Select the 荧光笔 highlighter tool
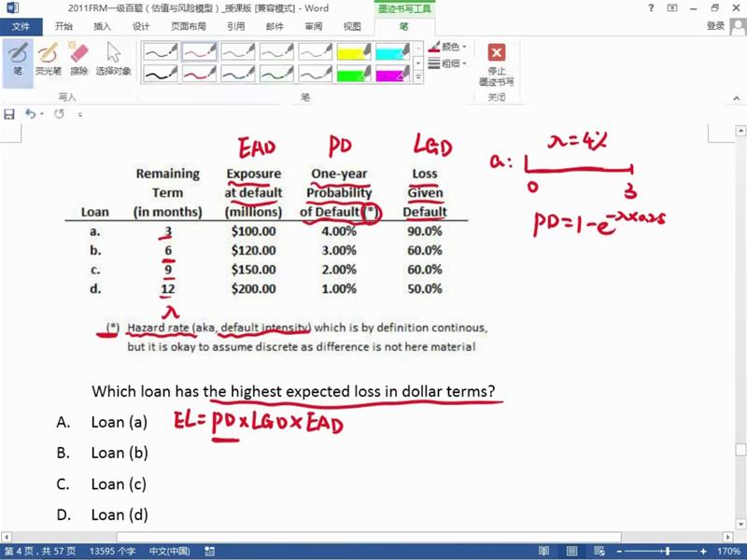Screen dimensions: 747x560 coord(49,59)
